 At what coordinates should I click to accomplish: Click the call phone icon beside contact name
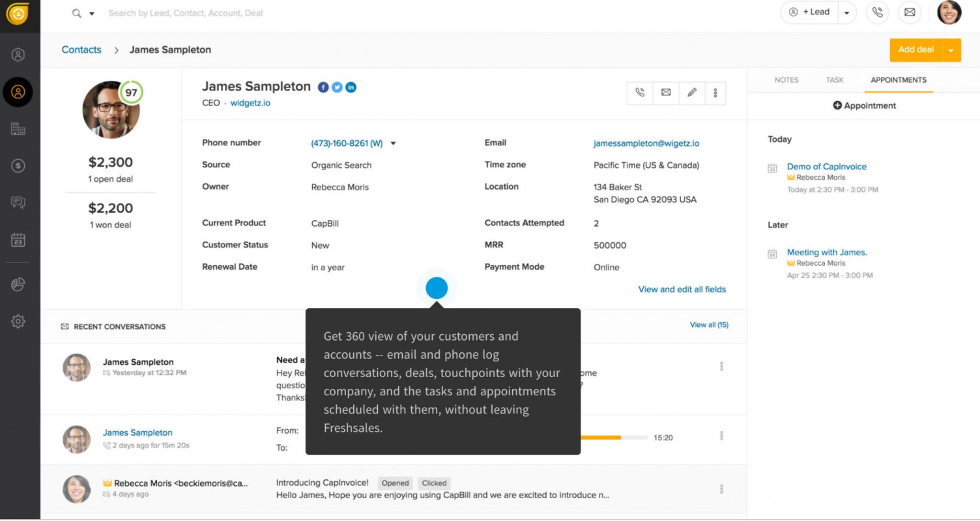click(x=640, y=92)
